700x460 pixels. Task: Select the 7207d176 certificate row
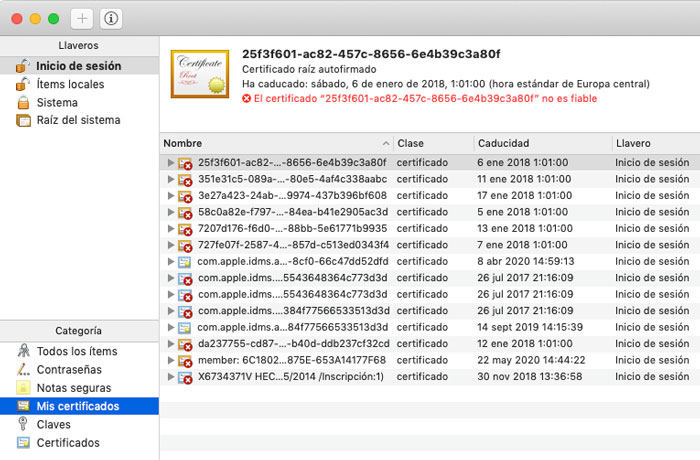coord(290,228)
